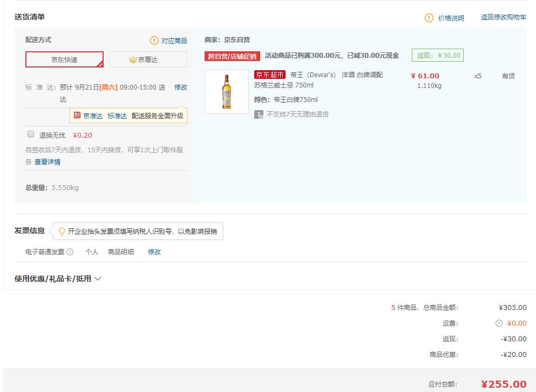Open the 对应商品 link

(x=174, y=40)
